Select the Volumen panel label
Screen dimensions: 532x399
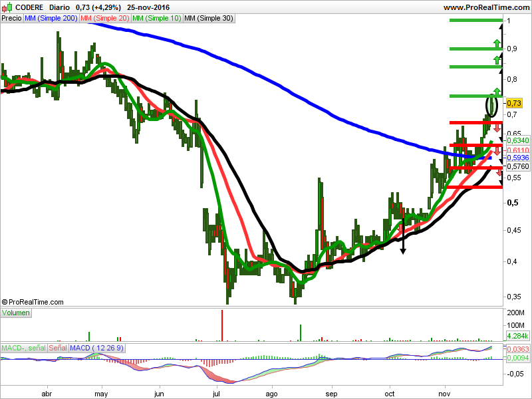[x=16, y=313]
